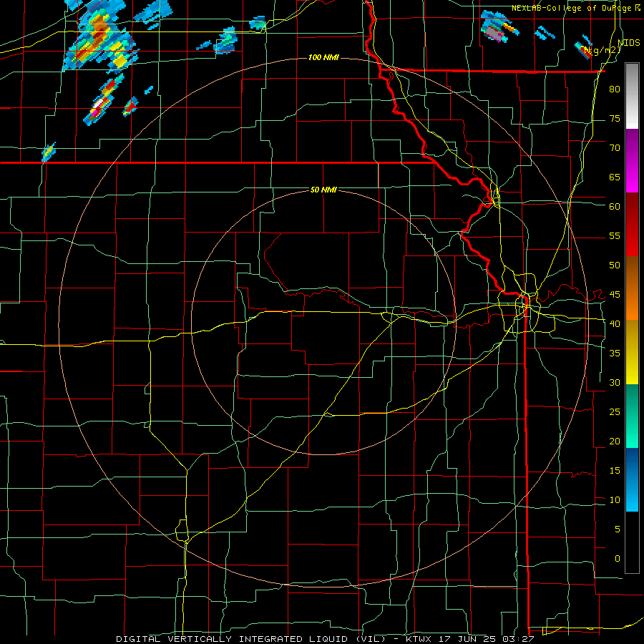Click the "NEXLAB-College of DuPage" credit text
This screenshot has height=644, width=644.
572,8
